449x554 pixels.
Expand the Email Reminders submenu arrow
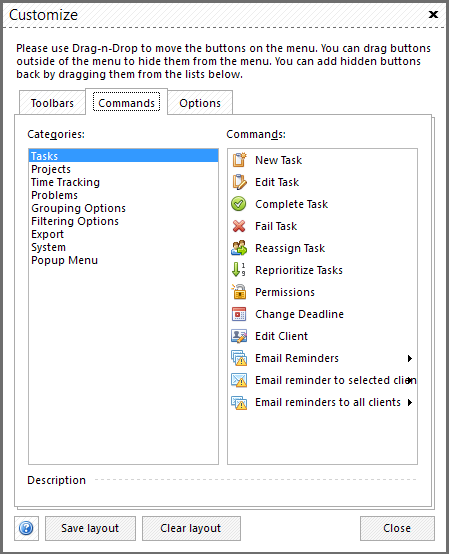tap(410, 359)
